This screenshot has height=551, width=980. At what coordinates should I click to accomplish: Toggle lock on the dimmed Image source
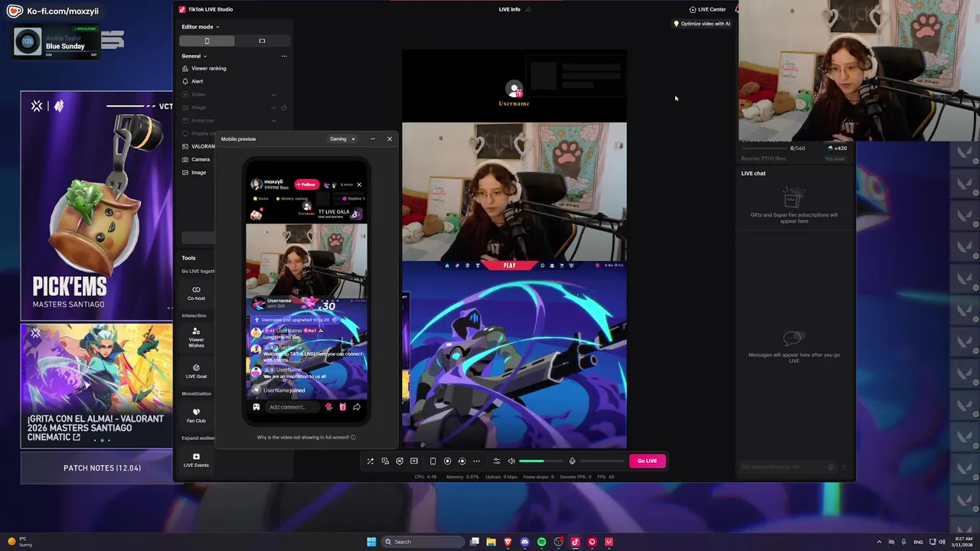[x=284, y=107]
